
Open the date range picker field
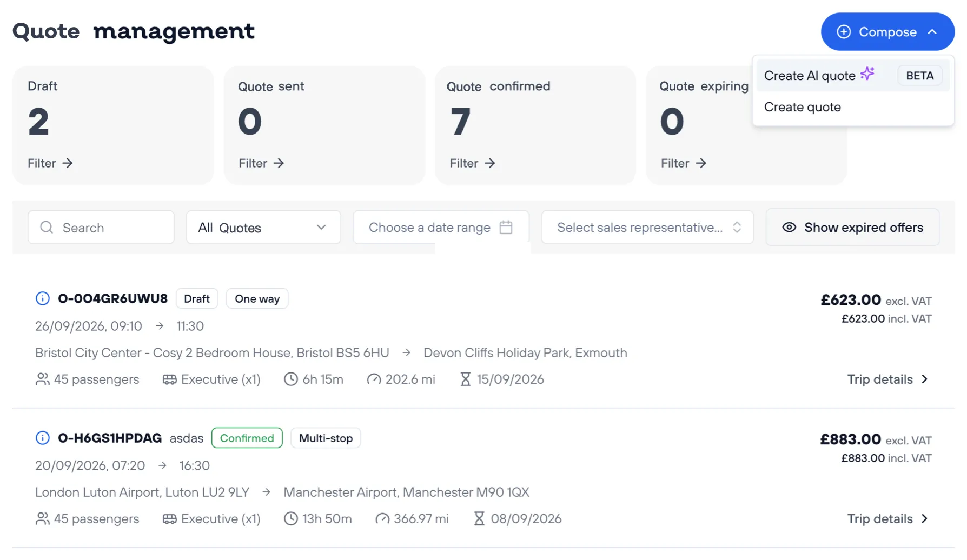tap(441, 228)
